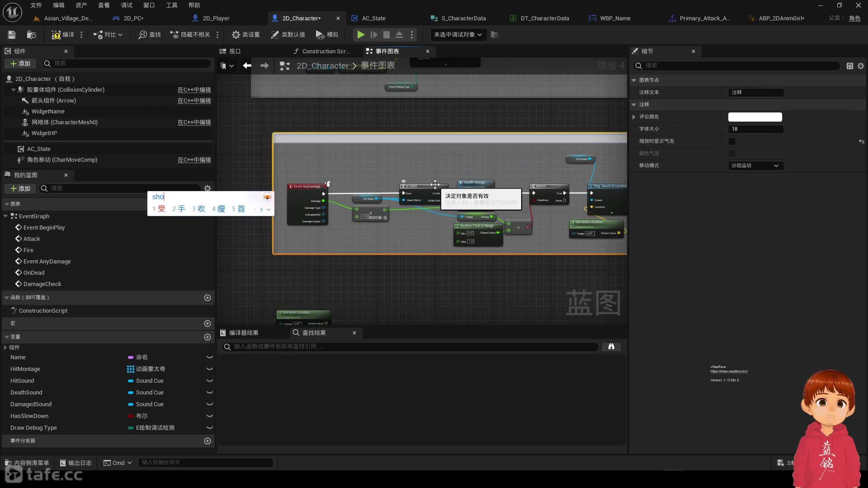Navigate forward with the right arrow
This screenshot has width=868, height=488.
coord(264,66)
